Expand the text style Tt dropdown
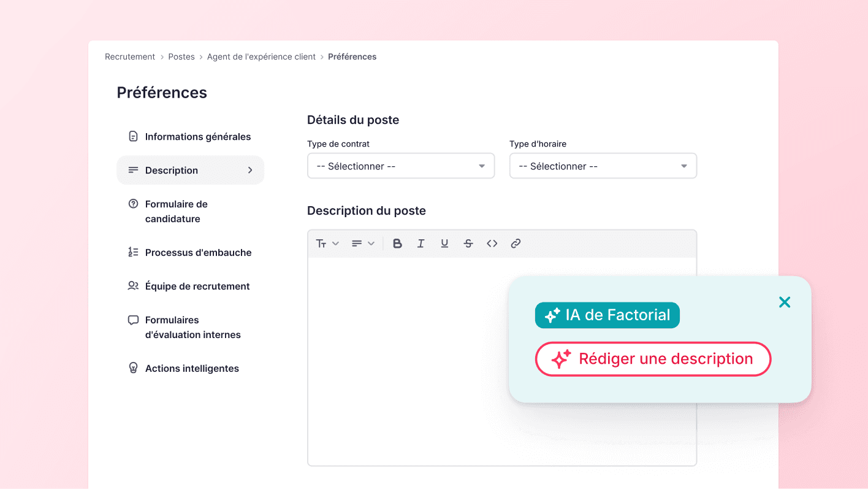 coord(327,243)
